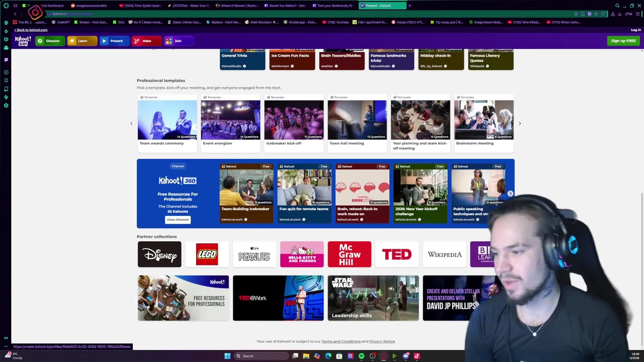Click the Log in link

click(636, 30)
